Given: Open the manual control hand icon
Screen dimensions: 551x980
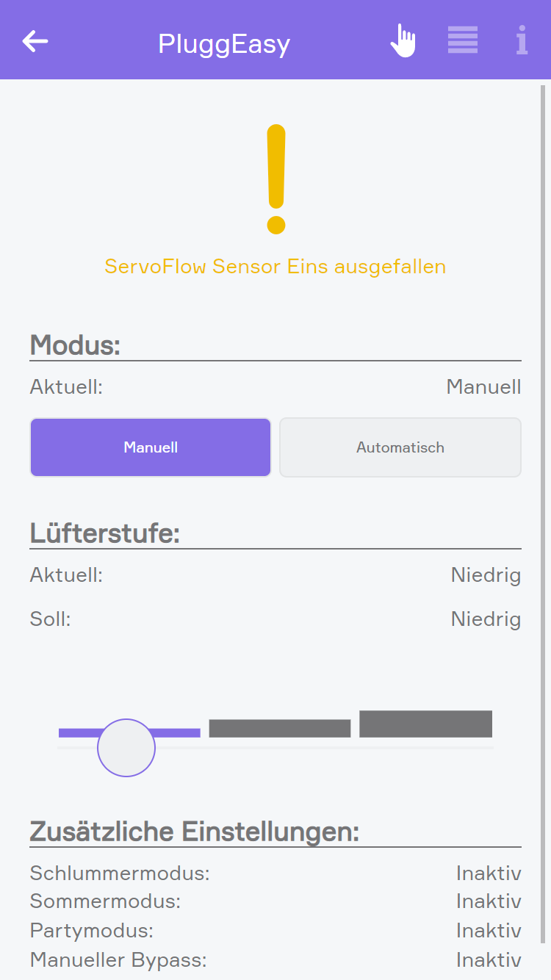Looking at the screenshot, I should pyautogui.click(x=403, y=40).
